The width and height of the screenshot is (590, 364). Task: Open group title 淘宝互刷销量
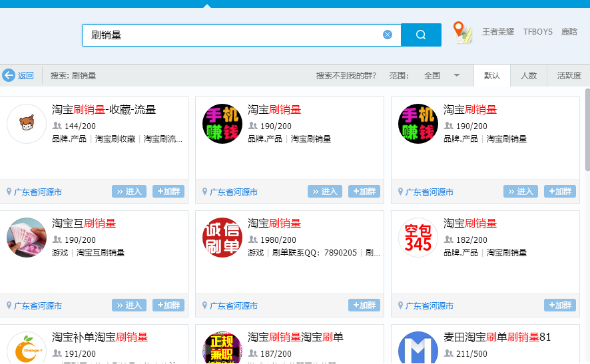pos(84,224)
